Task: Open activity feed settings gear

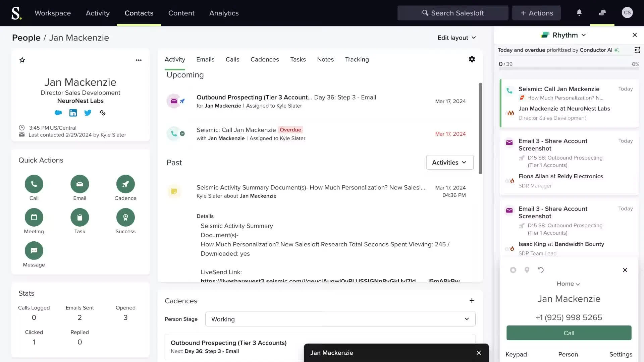Action: click(472, 59)
